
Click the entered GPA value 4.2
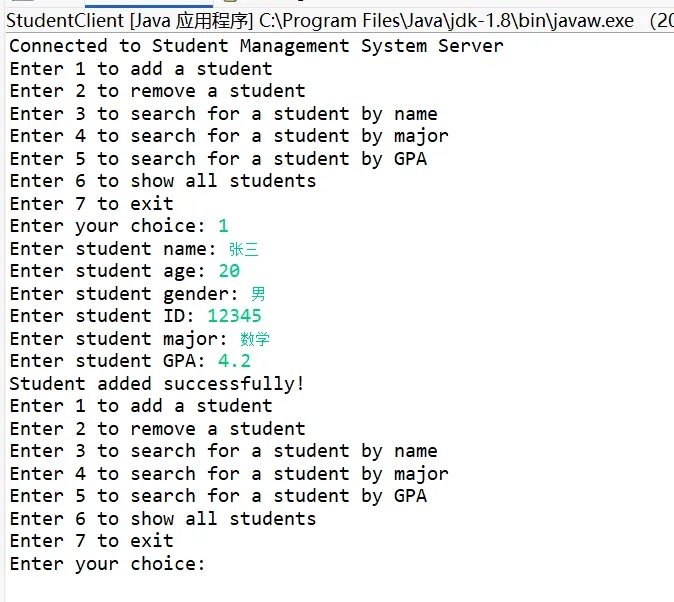click(x=234, y=361)
